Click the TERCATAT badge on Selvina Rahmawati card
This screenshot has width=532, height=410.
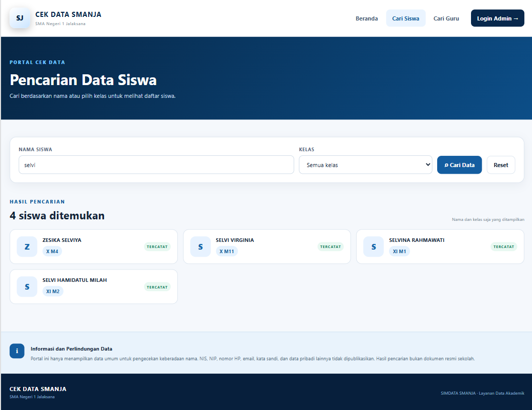503,247
